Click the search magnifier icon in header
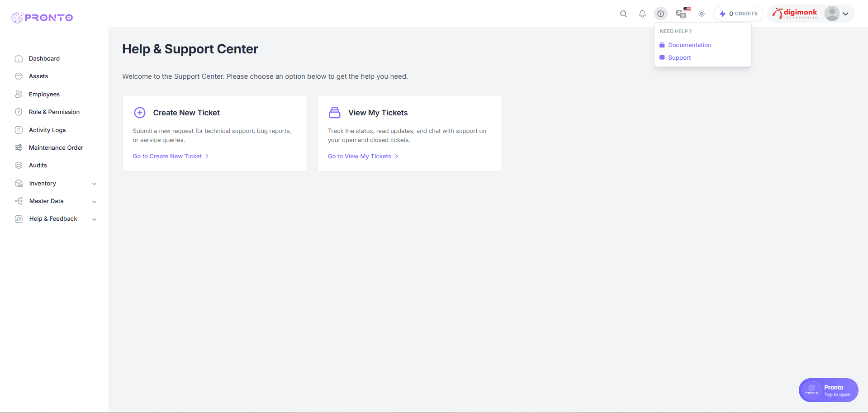 coord(623,14)
